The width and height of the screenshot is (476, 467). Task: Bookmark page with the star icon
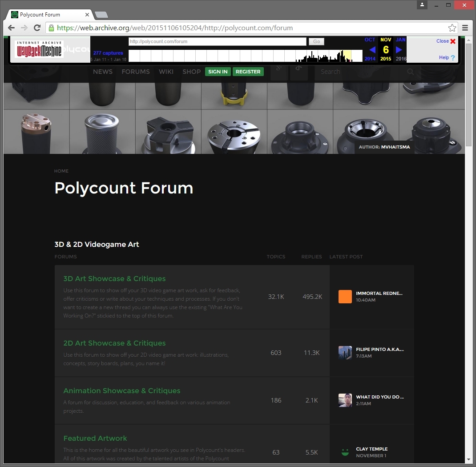(x=452, y=28)
